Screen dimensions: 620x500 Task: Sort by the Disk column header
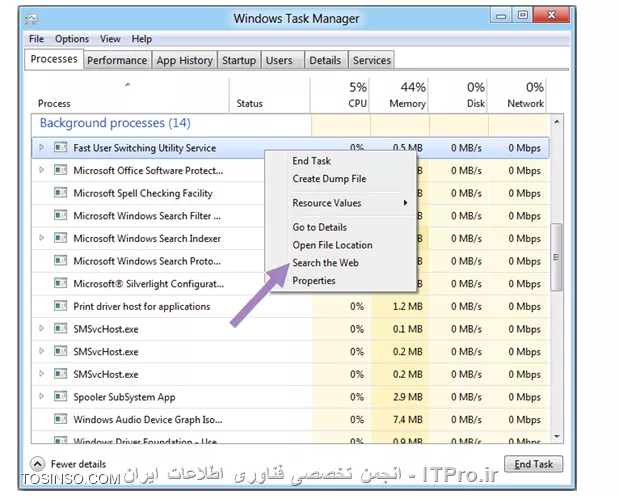tap(476, 104)
